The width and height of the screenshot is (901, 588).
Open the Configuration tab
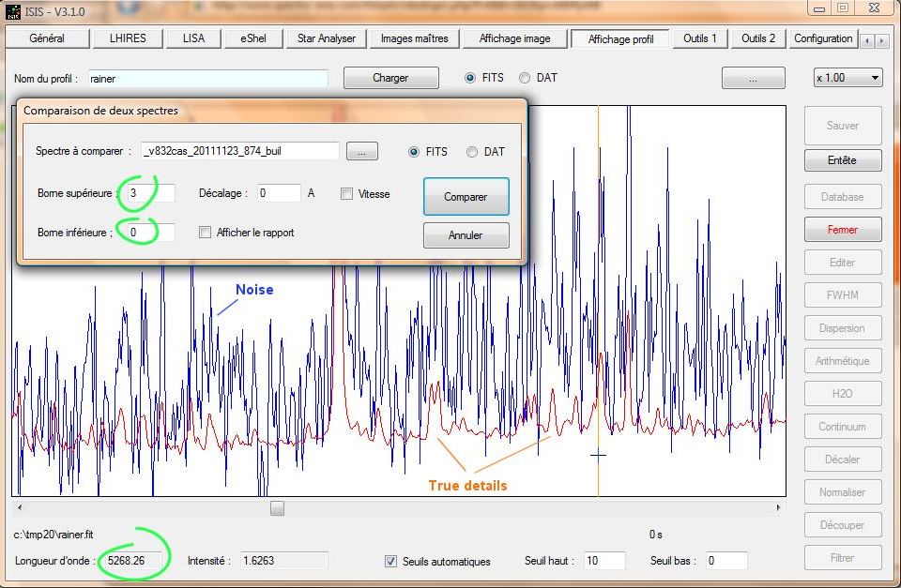pyautogui.click(x=822, y=38)
